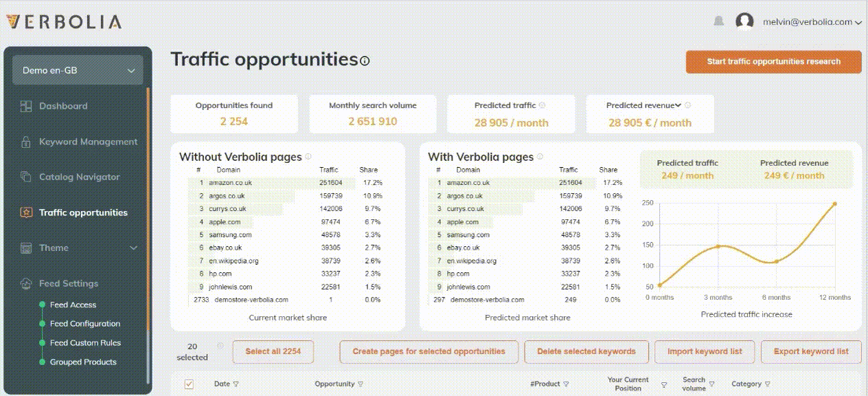The height and width of the screenshot is (396, 868).
Task: Click Start traffic opportunities research button
Action: [773, 62]
